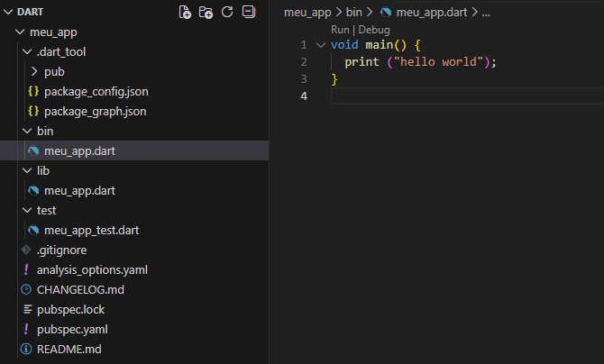Click the New File icon in explorer header
Screen dimensions: 604x364
(185, 12)
